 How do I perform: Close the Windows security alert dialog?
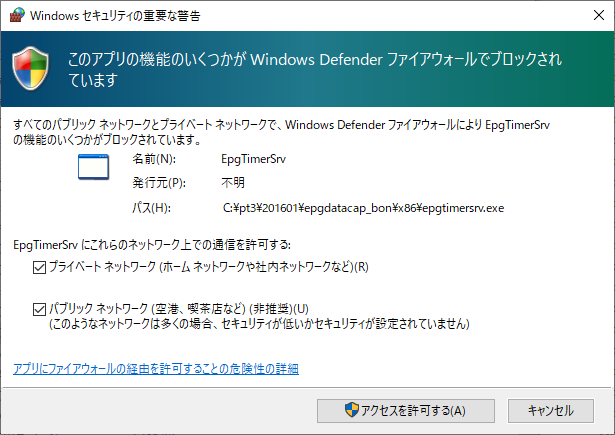tap(599, 15)
